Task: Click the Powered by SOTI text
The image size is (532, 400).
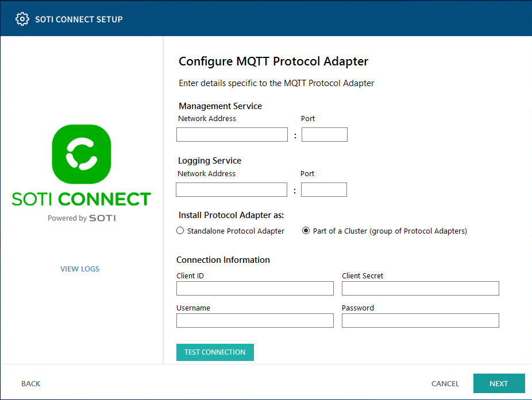Action: [x=83, y=218]
